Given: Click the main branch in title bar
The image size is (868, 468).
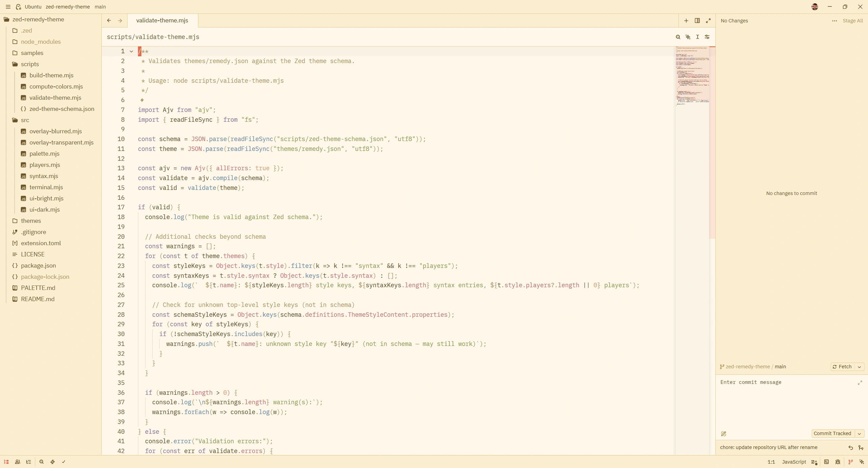Looking at the screenshot, I should tap(100, 7).
